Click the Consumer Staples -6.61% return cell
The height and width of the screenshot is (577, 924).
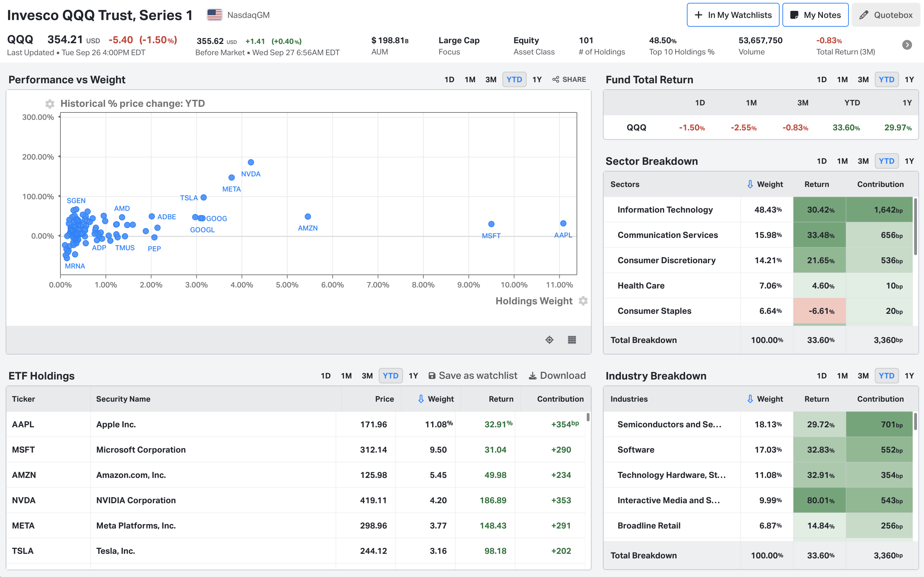click(819, 311)
